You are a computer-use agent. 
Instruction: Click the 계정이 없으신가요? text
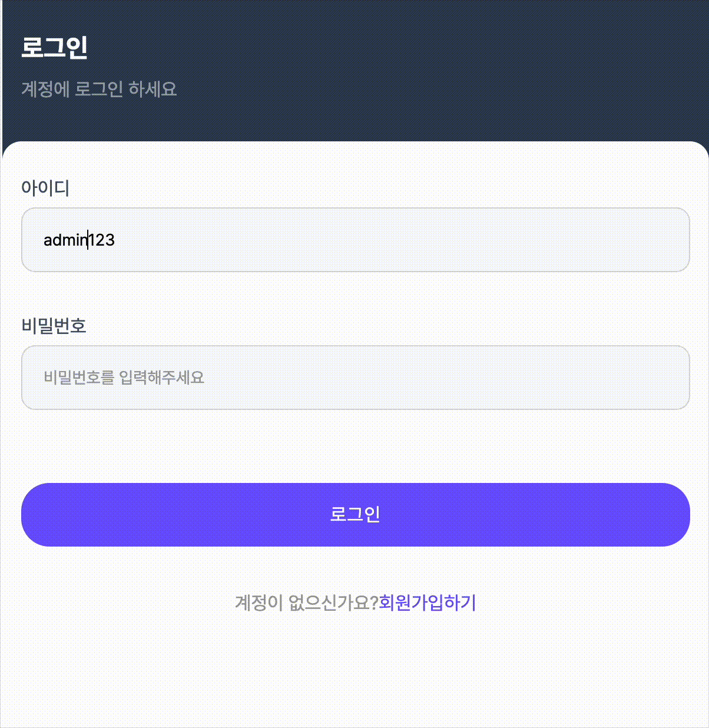click(x=306, y=603)
